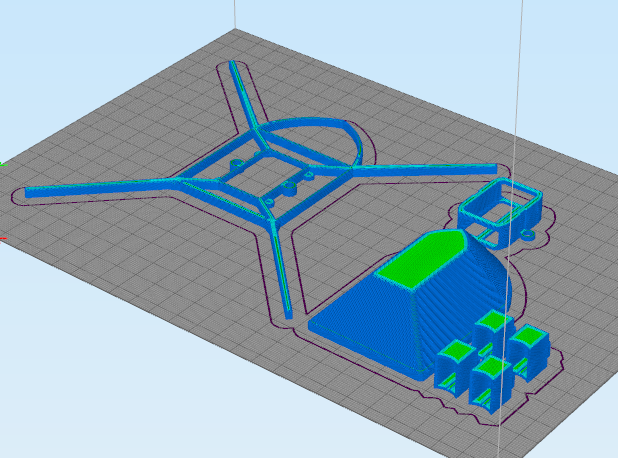
Task: Select the green top surface of the canopy
Action: click(x=422, y=258)
